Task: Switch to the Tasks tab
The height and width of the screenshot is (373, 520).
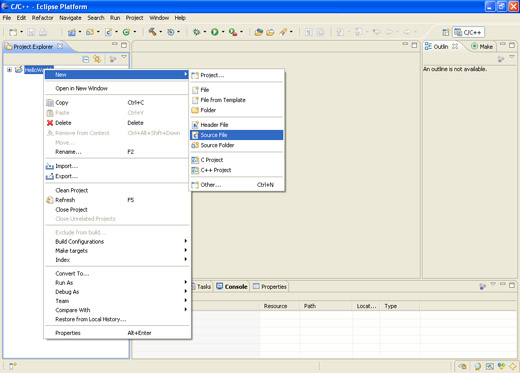Action: tap(202, 287)
